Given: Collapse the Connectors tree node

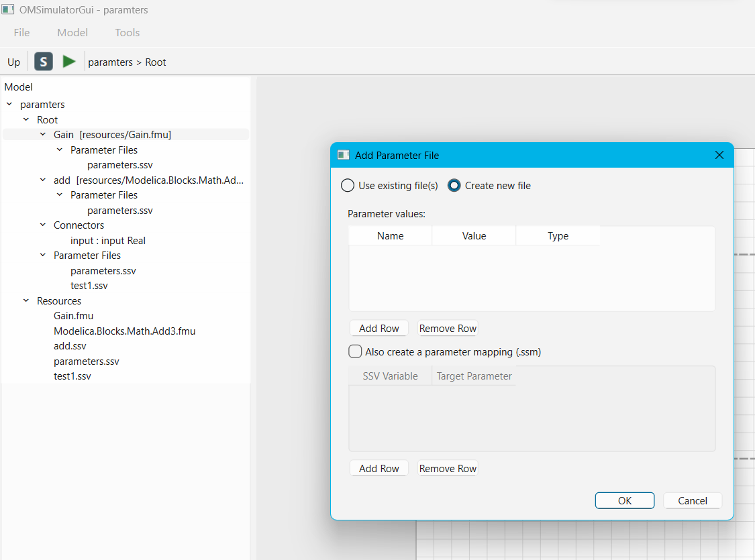Looking at the screenshot, I should pos(43,225).
